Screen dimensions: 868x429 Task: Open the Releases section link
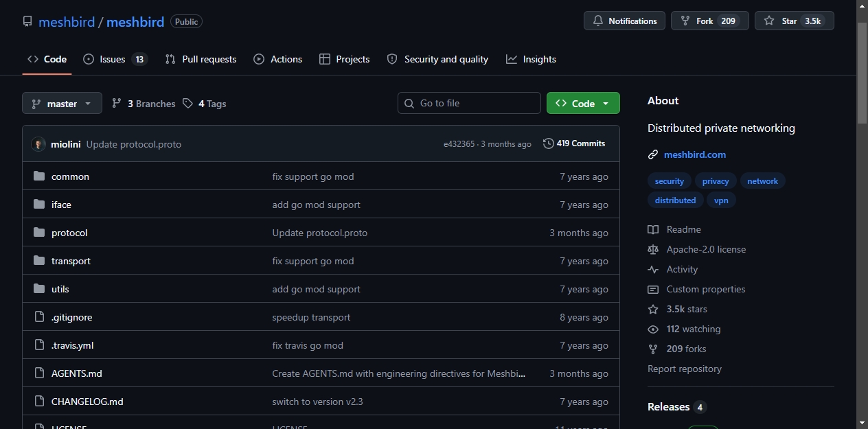point(676,407)
